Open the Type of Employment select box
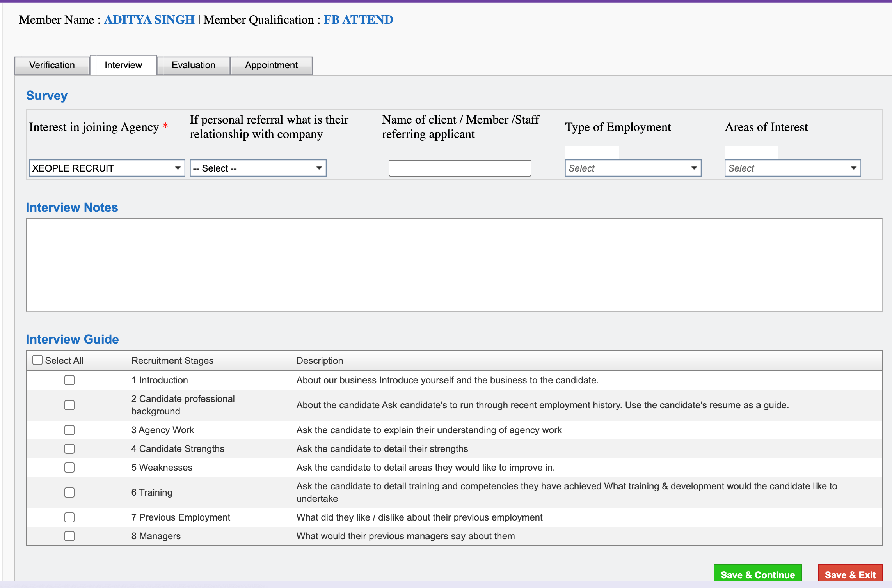This screenshot has width=892, height=588. 633,168
